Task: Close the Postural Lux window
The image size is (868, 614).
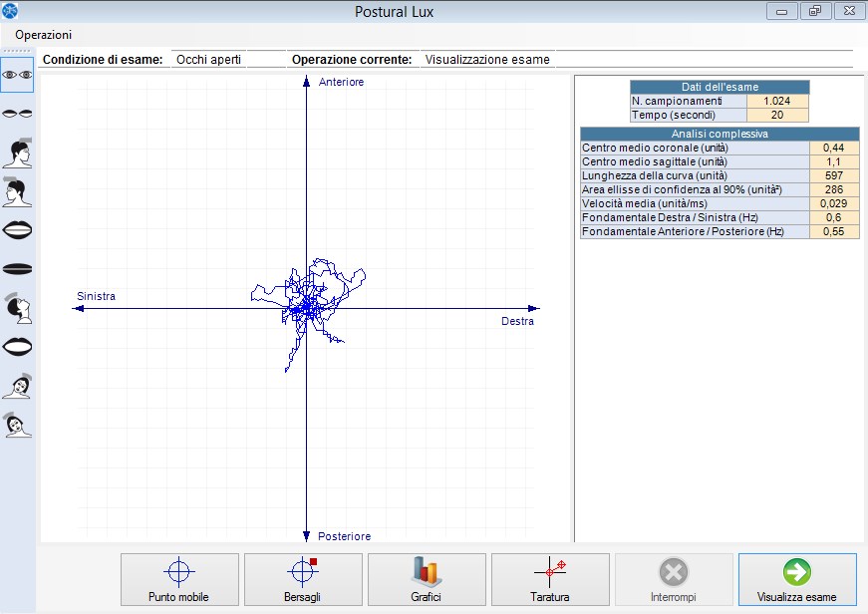Action: tap(849, 11)
